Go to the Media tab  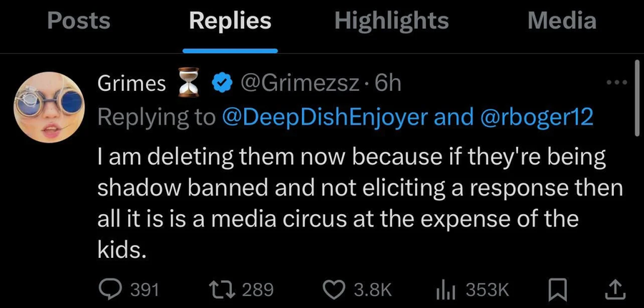pyautogui.click(x=562, y=21)
